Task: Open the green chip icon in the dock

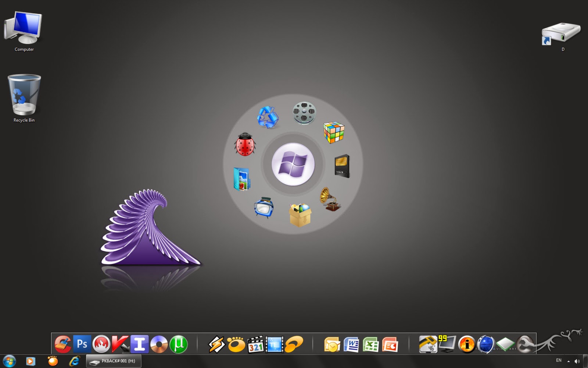Action: coord(505,344)
